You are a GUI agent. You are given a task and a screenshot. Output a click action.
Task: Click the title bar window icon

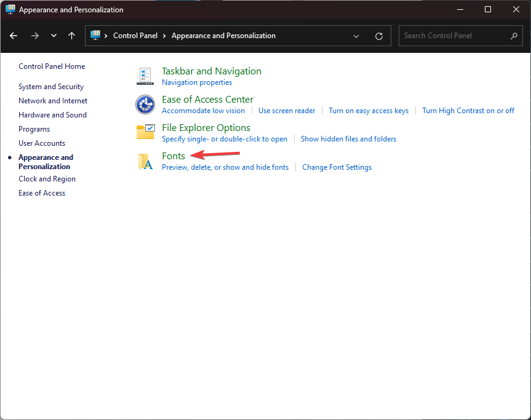[x=10, y=9]
